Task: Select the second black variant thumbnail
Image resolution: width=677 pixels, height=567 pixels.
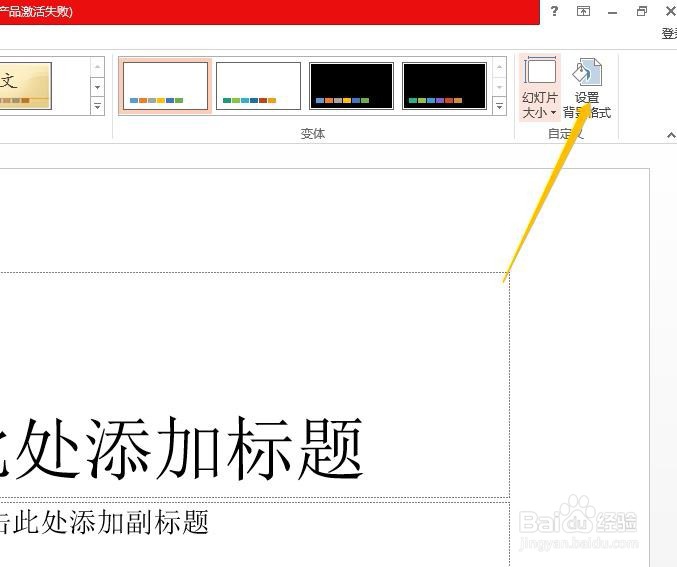Action: 444,86
